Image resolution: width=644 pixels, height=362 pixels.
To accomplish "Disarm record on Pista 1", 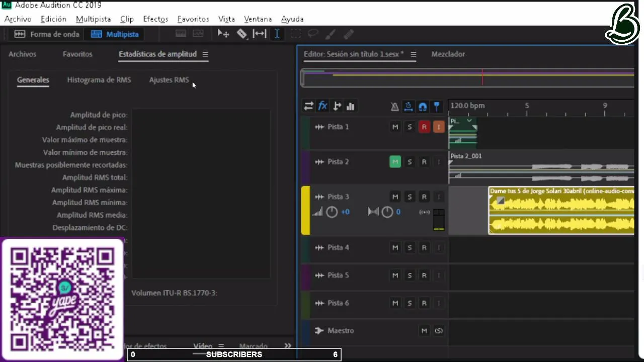I will (424, 127).
